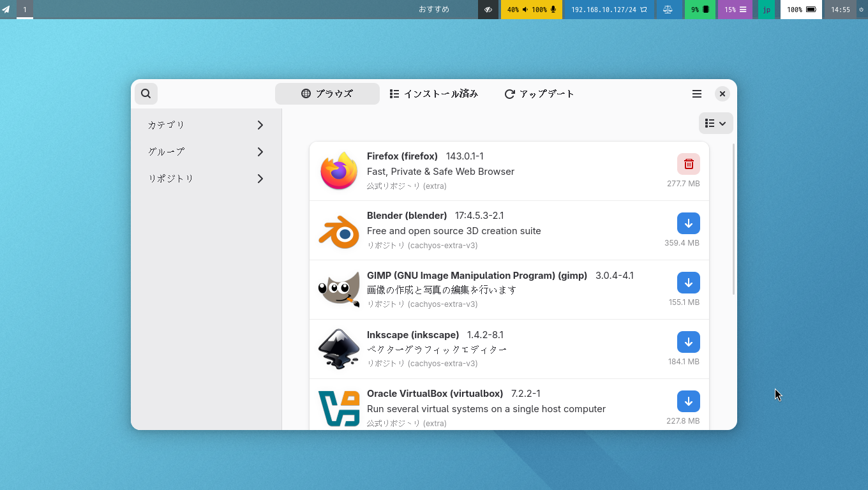Click the Inkscape logo icon
The width and height of the screenshot is (868, 490).
click(339, 349)
